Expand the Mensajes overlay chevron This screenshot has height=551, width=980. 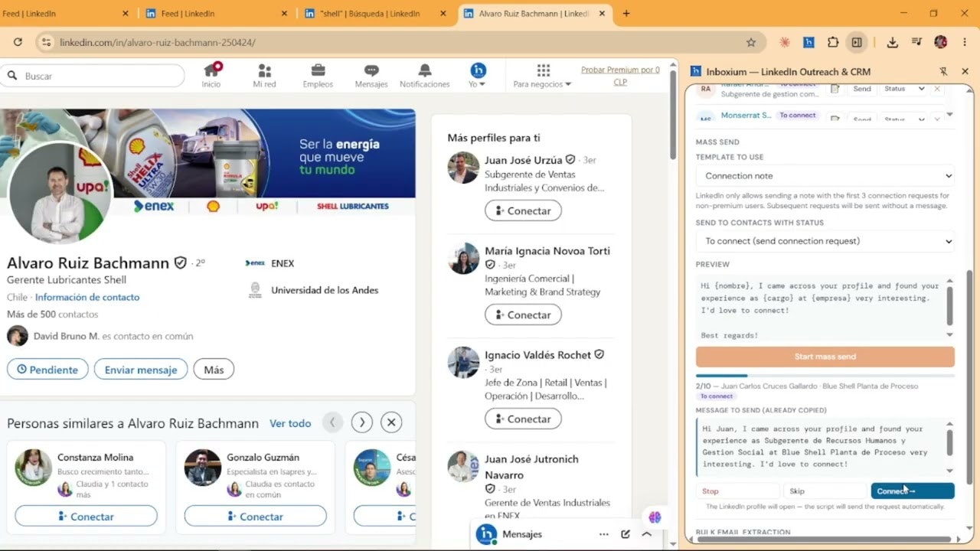647,534
